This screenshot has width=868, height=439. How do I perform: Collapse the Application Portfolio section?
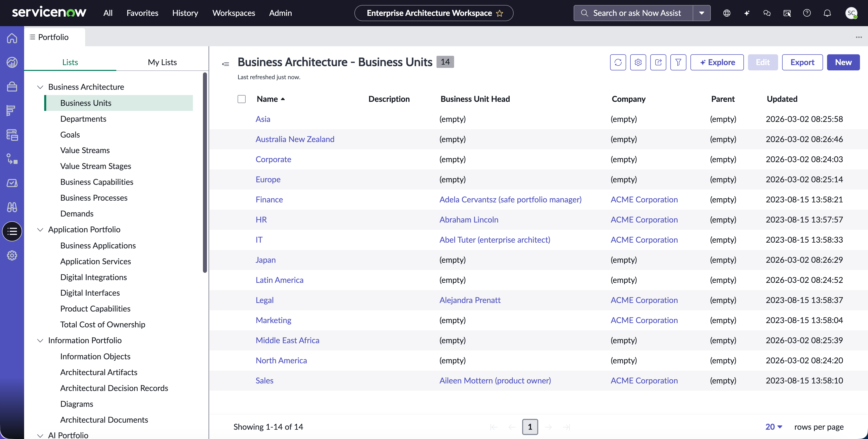coord(40,230)
